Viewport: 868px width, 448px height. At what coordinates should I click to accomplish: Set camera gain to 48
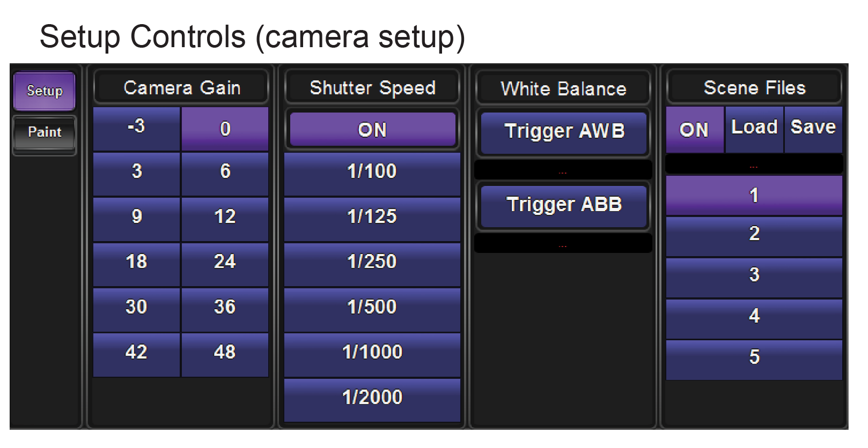(x=225, y=353)
